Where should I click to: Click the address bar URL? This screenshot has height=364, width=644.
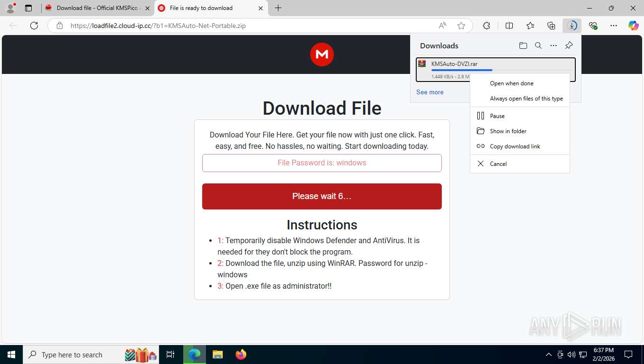pyautogui.click(x=158, y=26)
